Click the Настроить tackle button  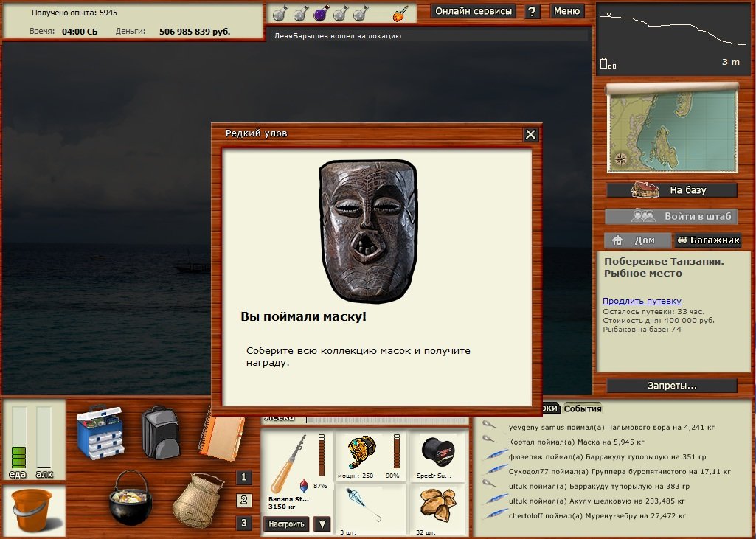[286, 524]
